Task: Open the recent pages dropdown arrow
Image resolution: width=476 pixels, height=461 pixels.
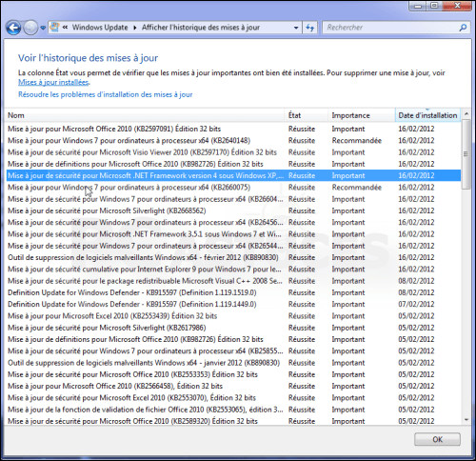Action: pyautogui.click(x=43, y=28)
